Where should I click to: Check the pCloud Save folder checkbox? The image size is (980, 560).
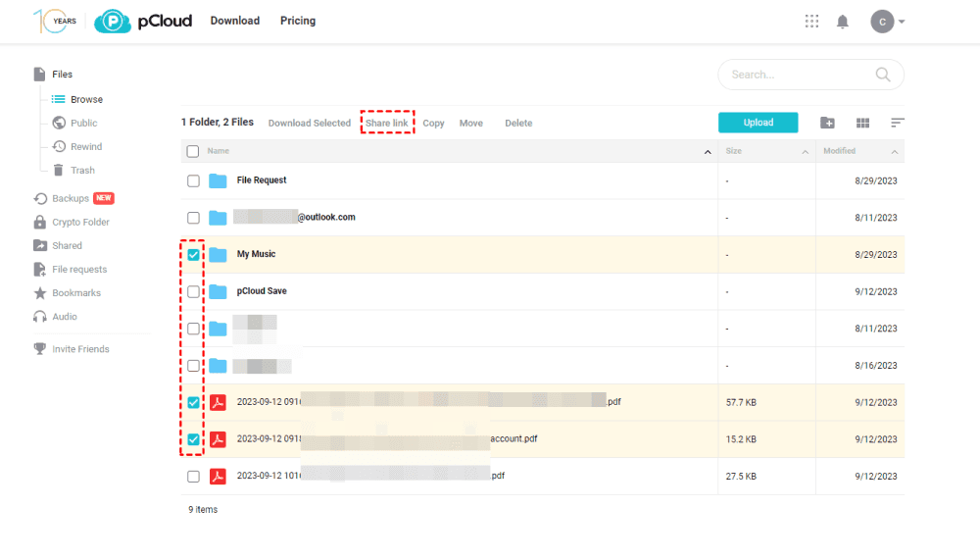193,291
